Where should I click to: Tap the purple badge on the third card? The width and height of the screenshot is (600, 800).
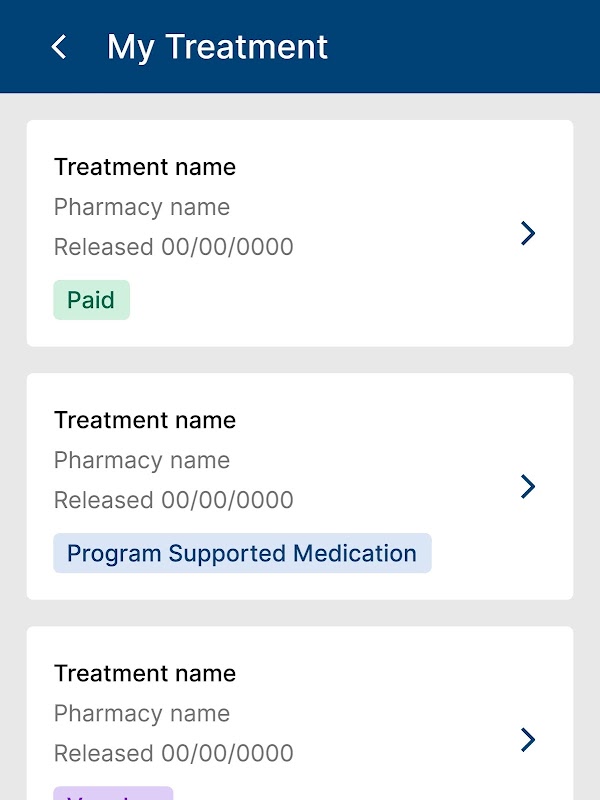113,793
